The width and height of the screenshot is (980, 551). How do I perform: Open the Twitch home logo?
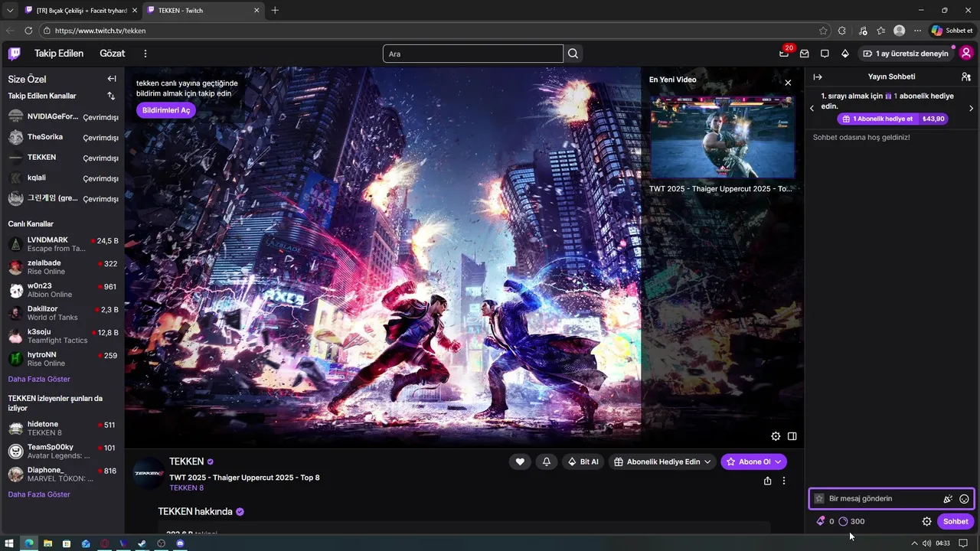click(x=15, y=54)
